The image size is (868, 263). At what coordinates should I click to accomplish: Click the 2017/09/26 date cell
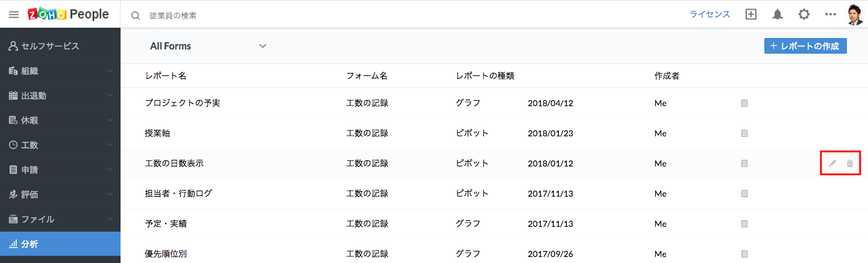[550, 254]
